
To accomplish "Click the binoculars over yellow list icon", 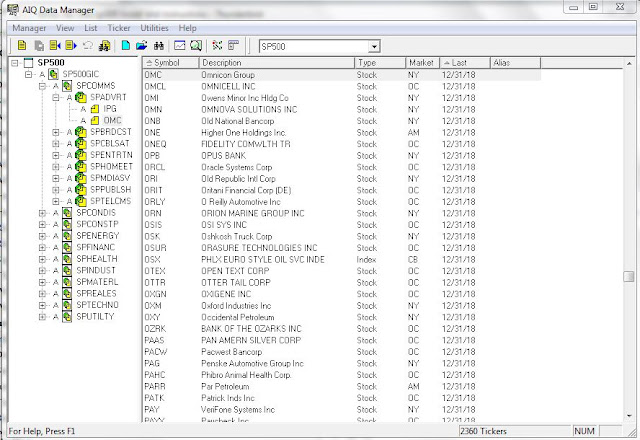I will pyautogui.click(x=104, y=45).
